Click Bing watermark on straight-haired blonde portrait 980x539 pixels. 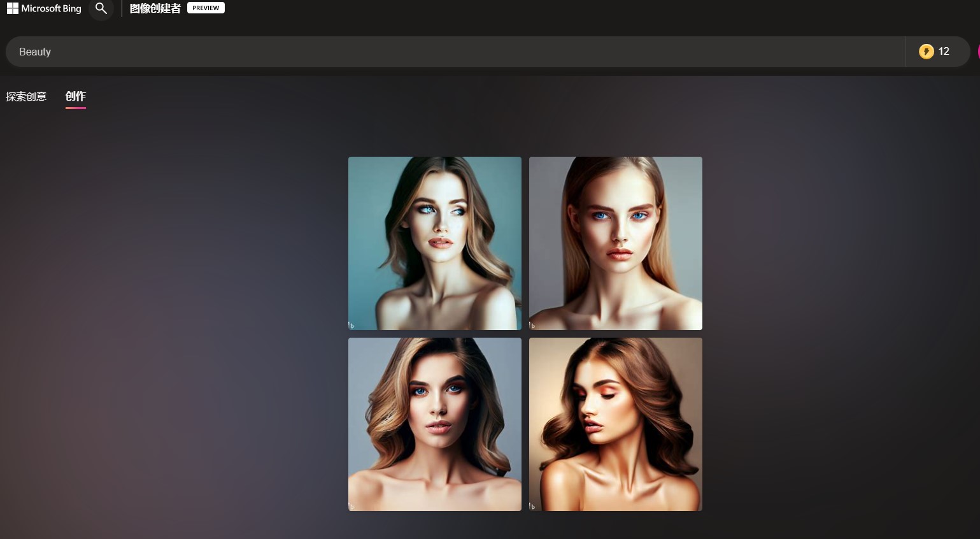(x=532, y=325)
